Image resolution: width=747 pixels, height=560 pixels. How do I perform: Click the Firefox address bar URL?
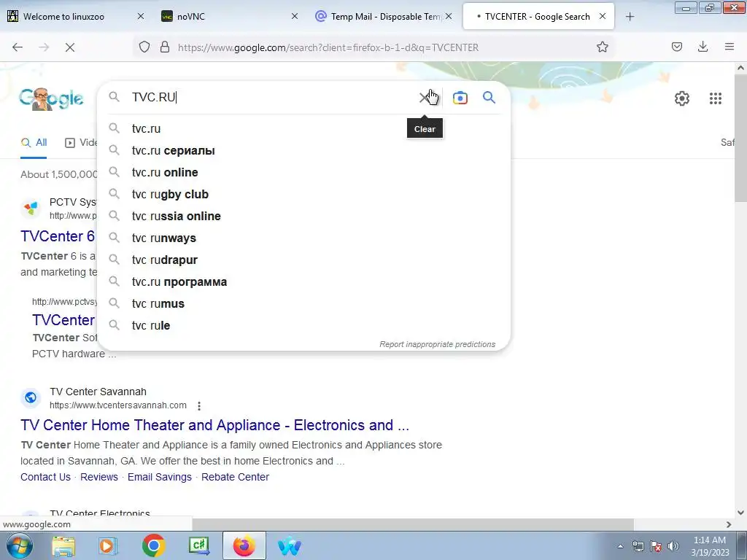point(328,47)
